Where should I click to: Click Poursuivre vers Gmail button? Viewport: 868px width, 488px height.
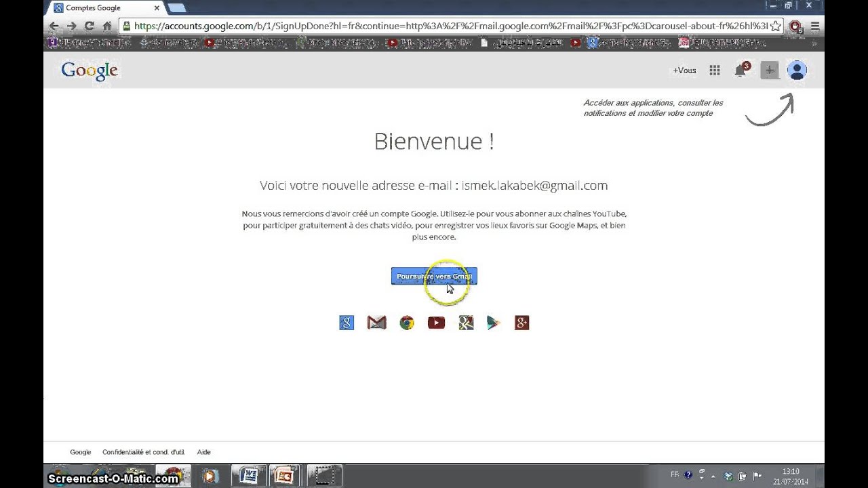coord(434,276)
